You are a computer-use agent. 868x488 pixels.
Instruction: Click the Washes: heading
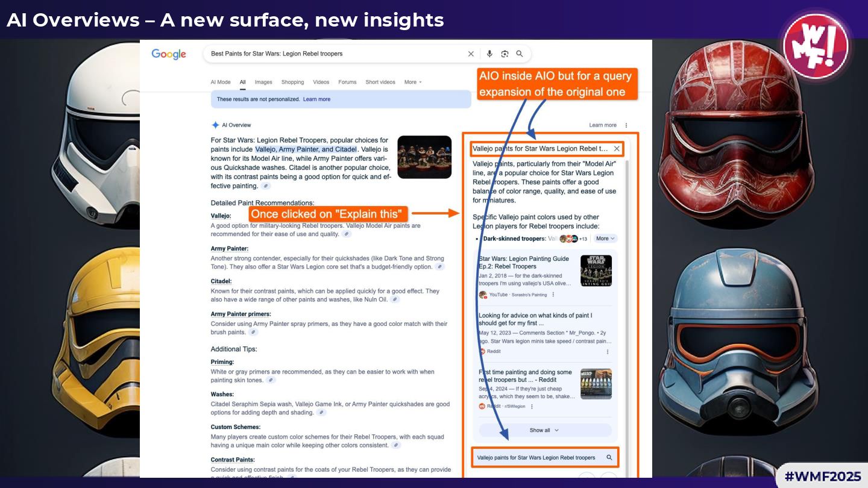coord(222,395)
